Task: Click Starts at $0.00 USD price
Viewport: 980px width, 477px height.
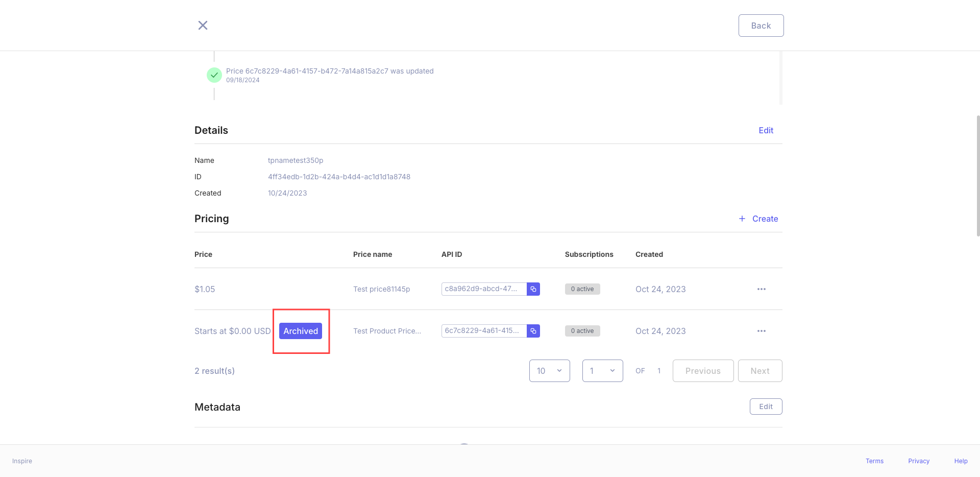Action: (x=233, y=331)
